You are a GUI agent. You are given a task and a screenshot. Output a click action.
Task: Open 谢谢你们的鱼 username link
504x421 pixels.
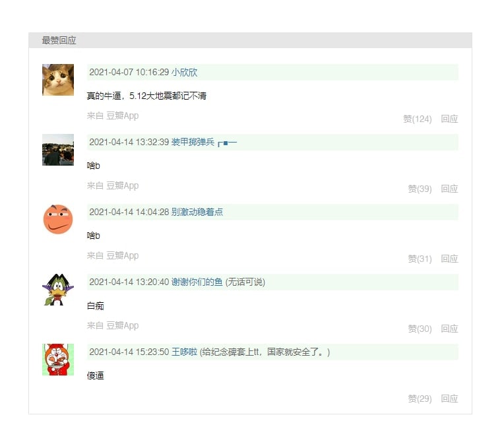(197, 282)
